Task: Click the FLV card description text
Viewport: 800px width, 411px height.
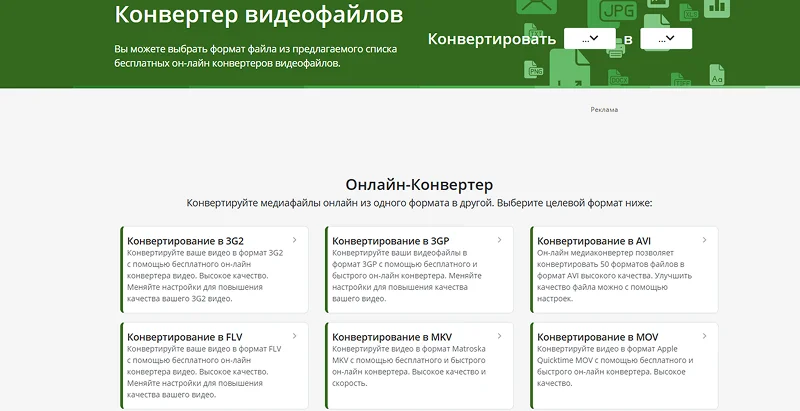Action: [204, 372]
